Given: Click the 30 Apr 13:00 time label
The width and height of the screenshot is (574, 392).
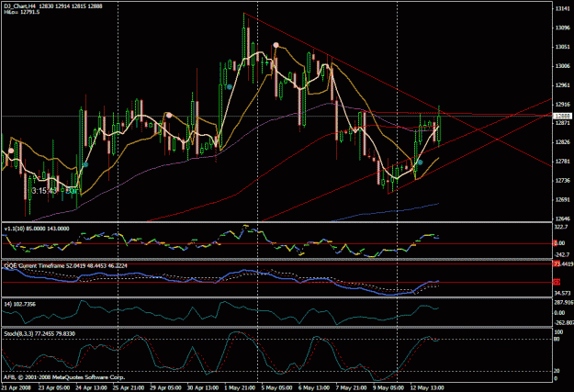Looking at the screenshot, I should click(x=203, y=387).
